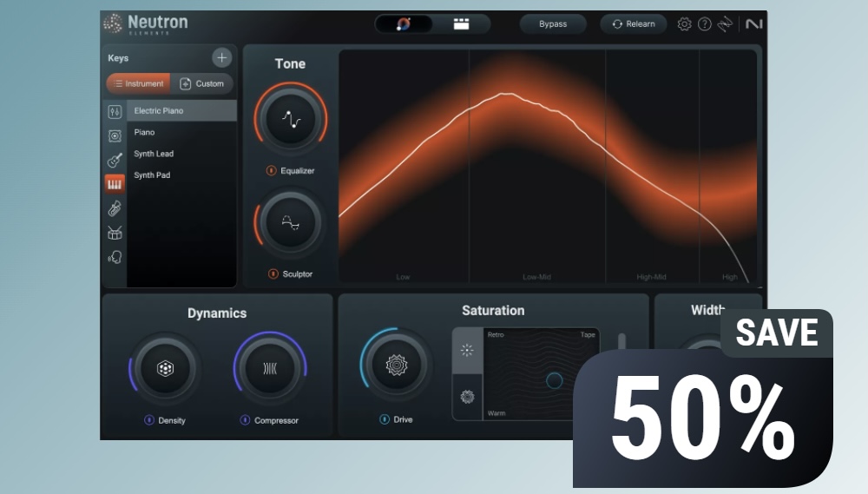Choose Synth Pad from the list
Viewport: 868px width, 494px height.
[x=181, y=175]
